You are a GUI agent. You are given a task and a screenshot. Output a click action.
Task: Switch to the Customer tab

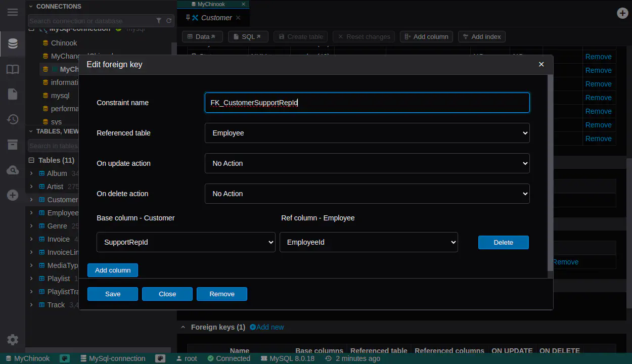216,18
